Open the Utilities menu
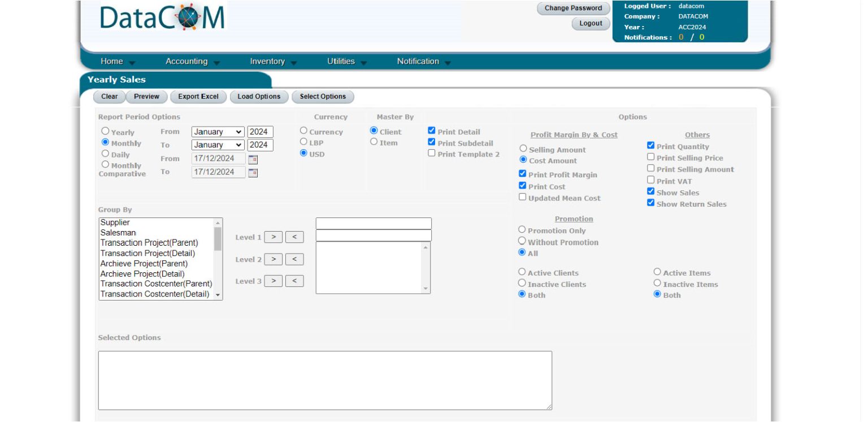The width and height of the screenshot is (868, 422). [341, 61]
